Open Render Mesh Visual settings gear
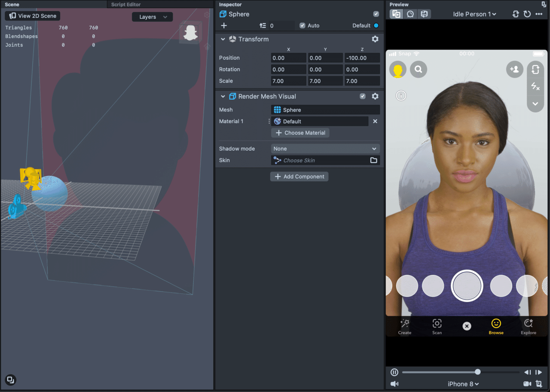Screen dimensions: 550x392 click(x=375, y=97)
